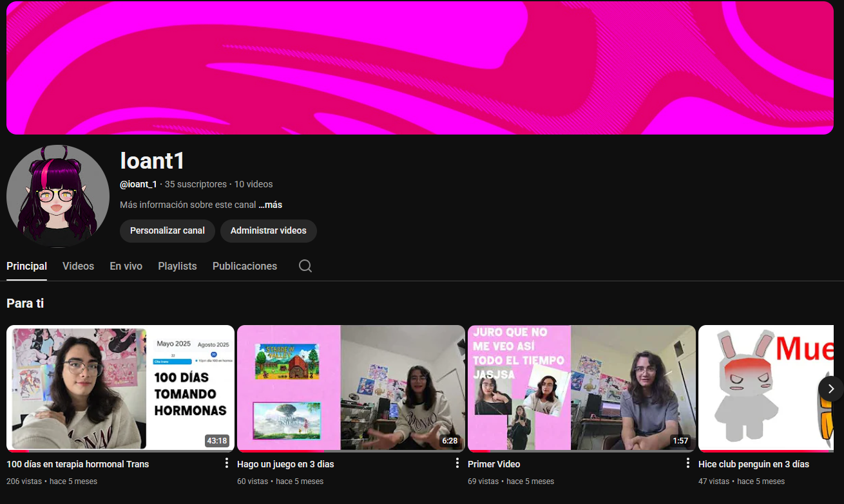Click the channel search magnifier icon
The height and width of the screenshot is (504, 844).
pos(305,266)
